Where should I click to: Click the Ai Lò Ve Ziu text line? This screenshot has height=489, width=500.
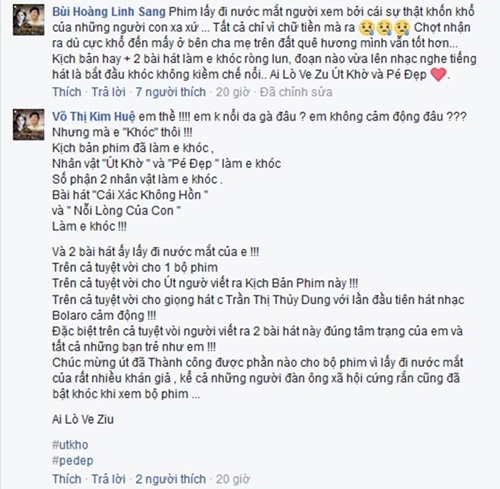[83, 419]
